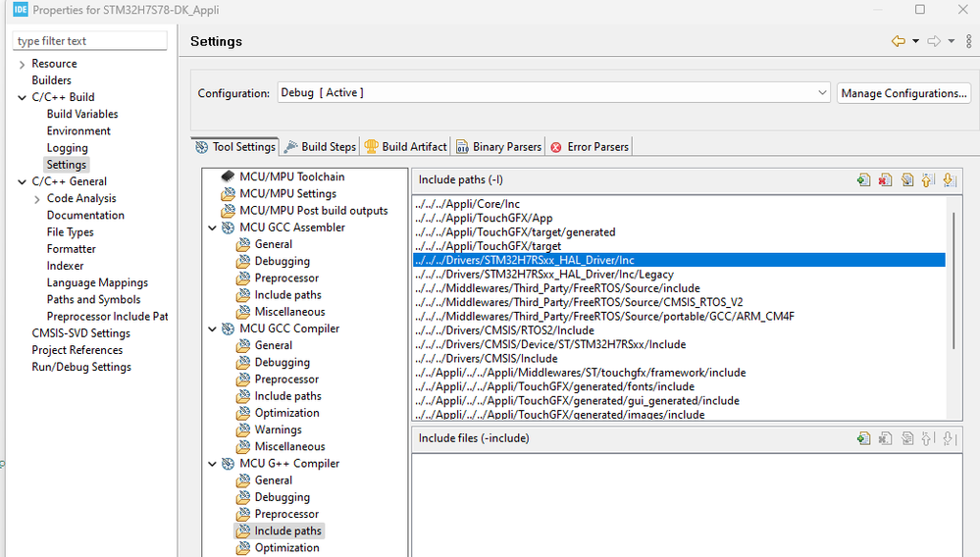Open the Configuration combo box
Image resolution: width=980 pixels, height=557 pixels.
point(553,92)
